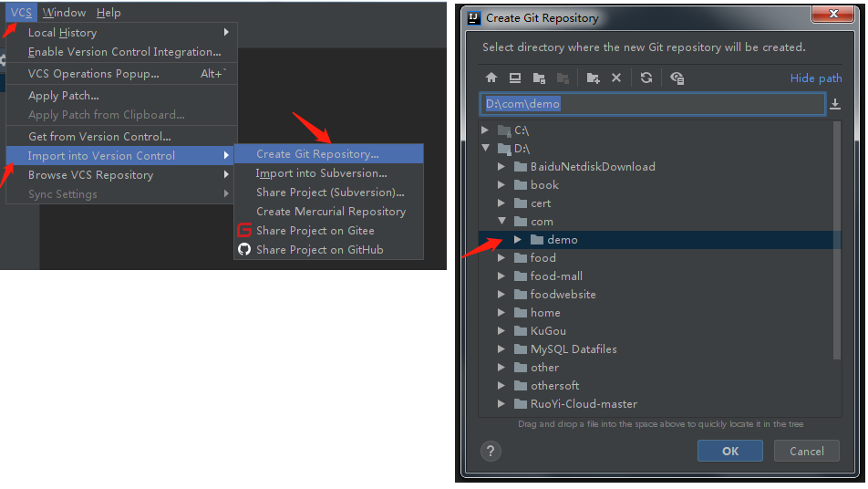Expand the demo folder arrow
This screenshot has width=868, height=489.
tap(518, 239)
